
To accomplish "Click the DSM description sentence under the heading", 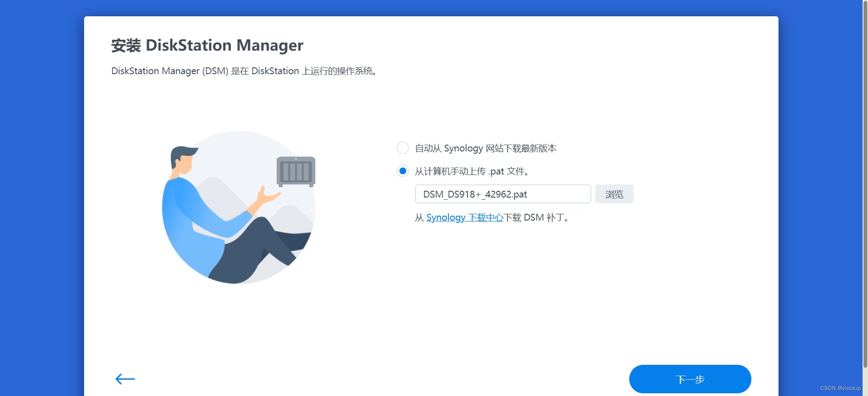I will pos(244,71).
